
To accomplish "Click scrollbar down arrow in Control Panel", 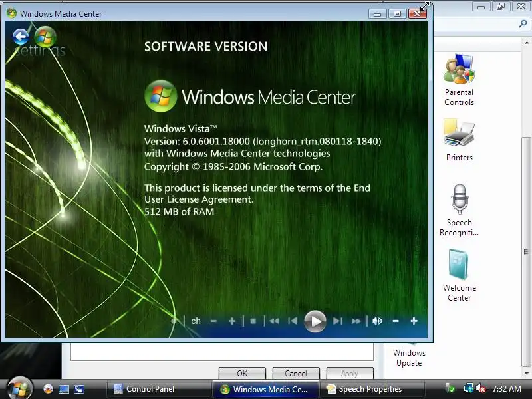I will click(x=526, y=373).
